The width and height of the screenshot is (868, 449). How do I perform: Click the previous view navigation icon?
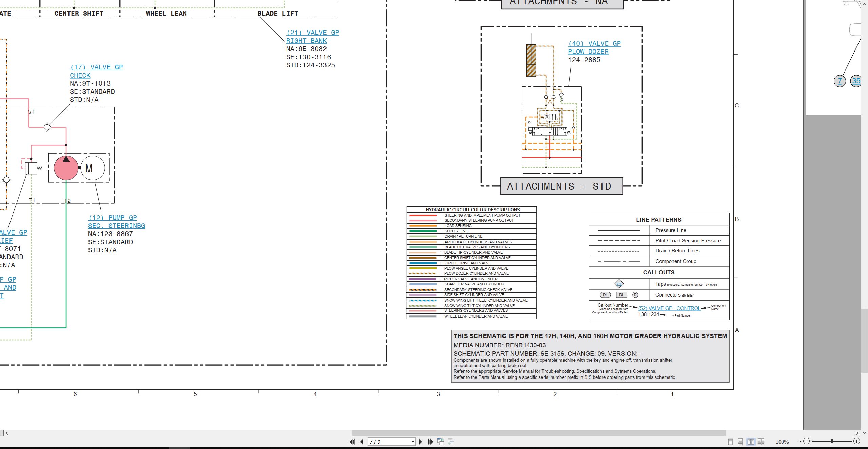point(441,442)
